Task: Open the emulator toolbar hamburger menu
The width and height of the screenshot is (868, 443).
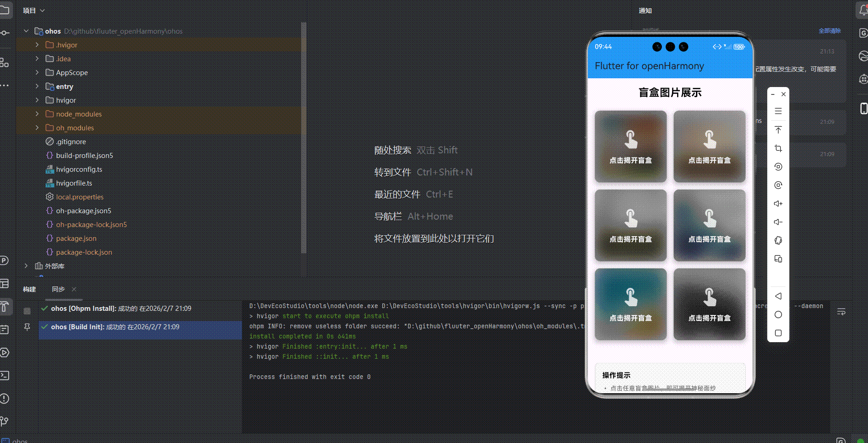Action: (778, 111)
